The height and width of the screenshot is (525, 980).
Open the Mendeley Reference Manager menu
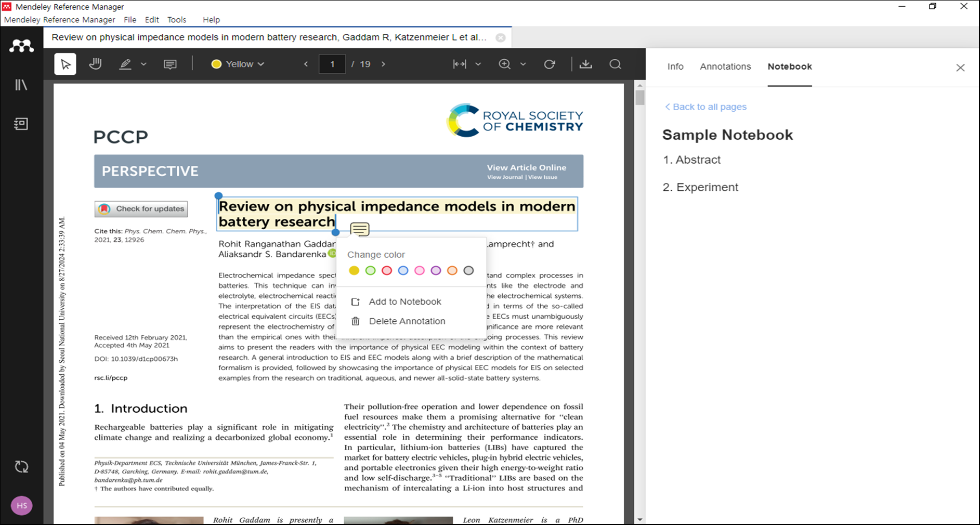60,20
